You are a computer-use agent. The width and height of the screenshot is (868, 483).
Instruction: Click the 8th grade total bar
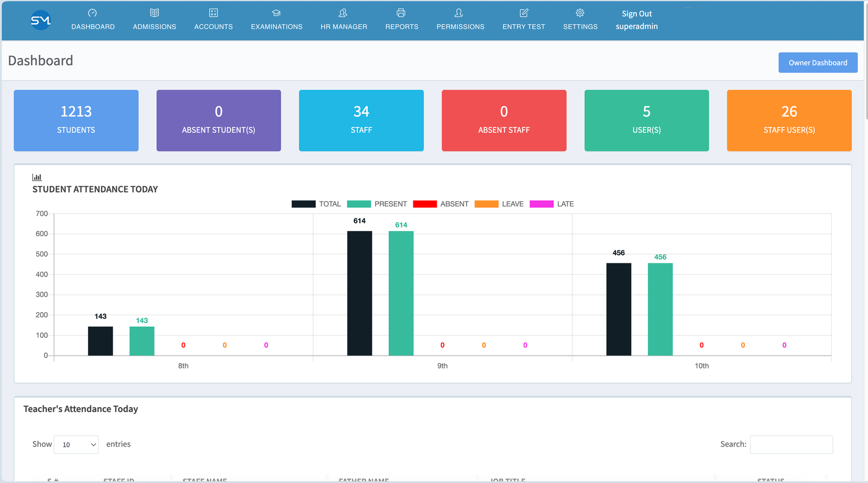100,341
